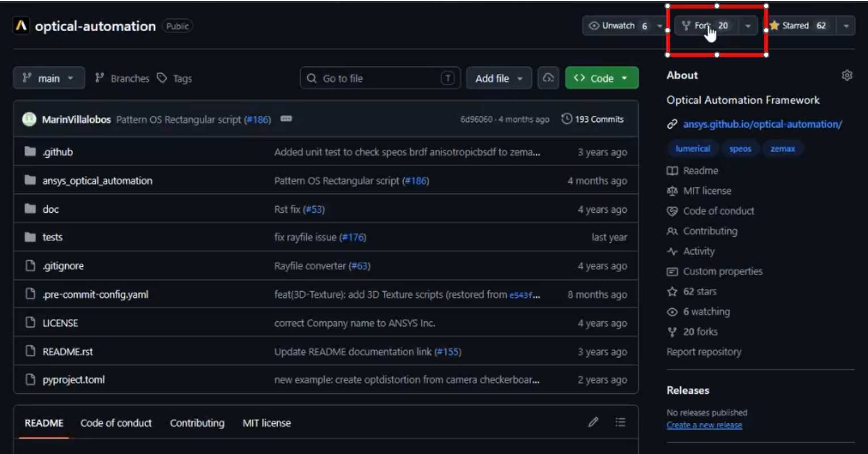This screenshot has width=868, height=454.
Task: Open Contributing link in About sidebar
Action: [702, 231]
